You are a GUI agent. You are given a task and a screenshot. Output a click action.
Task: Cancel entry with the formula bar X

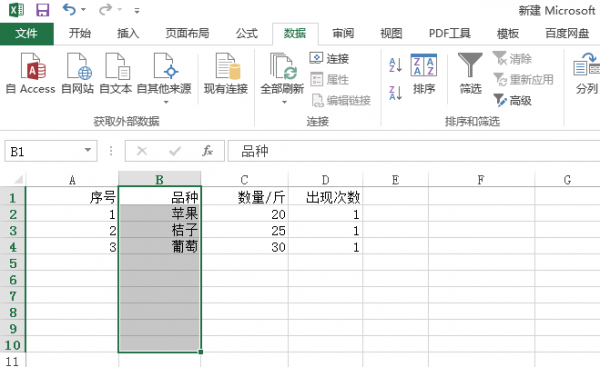point(142,151)
